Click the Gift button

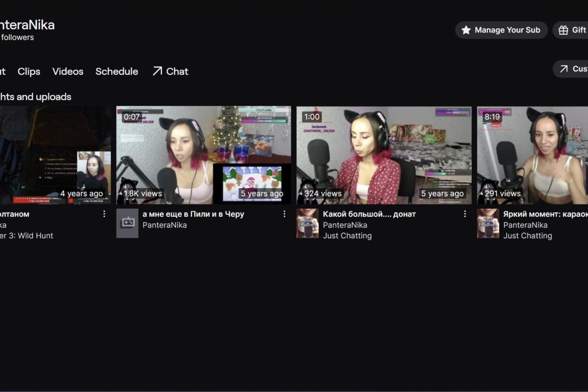point(571,30)
